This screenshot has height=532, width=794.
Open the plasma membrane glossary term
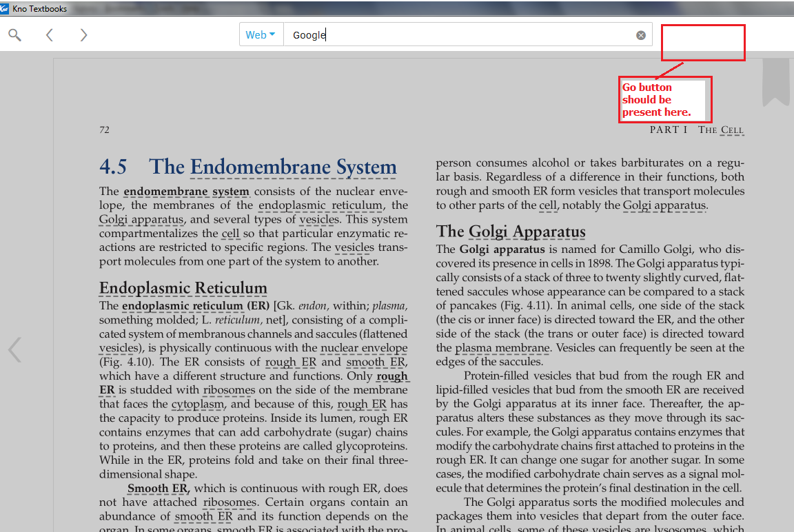click(502, 348)
